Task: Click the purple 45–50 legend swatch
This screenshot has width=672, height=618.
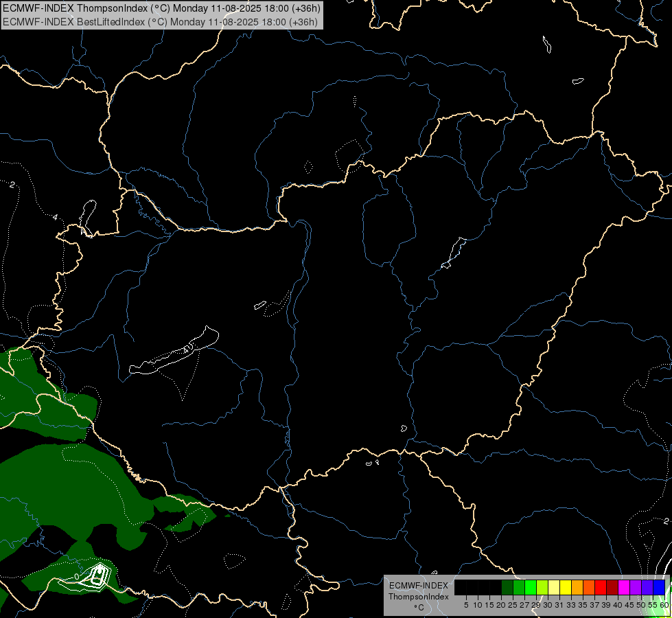Action: tap(636, 587)
